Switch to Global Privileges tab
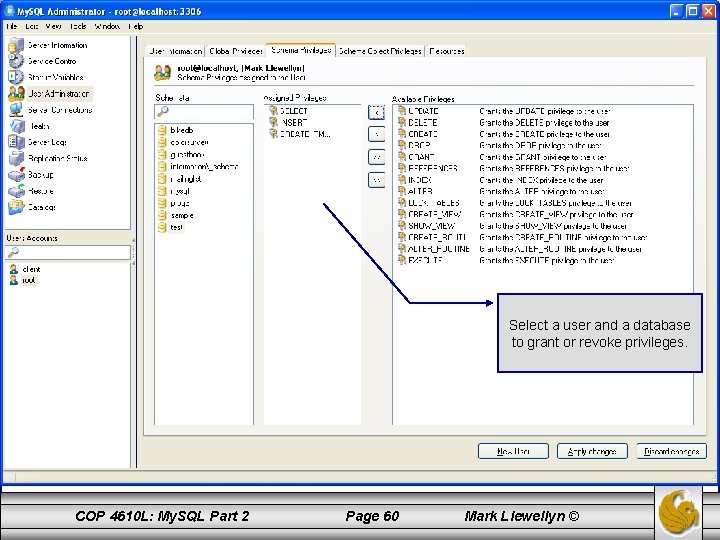 tap(236, 51)
